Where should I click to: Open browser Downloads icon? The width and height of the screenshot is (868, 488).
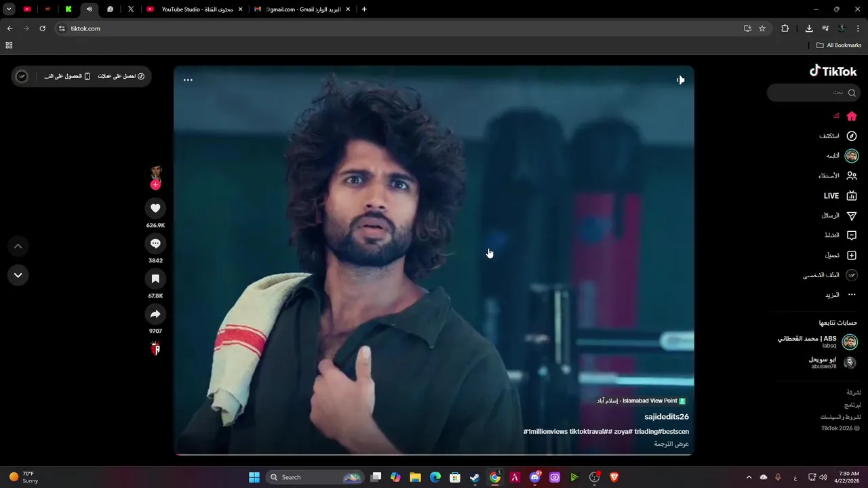(809, 28)
